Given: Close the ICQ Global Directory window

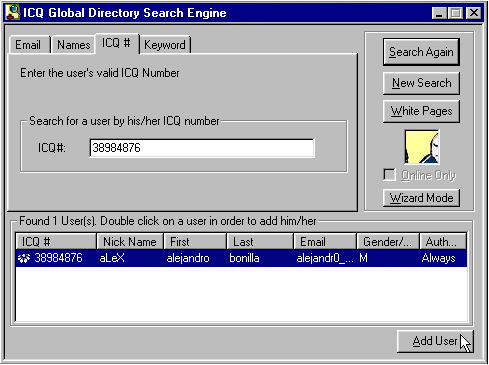Looking at the screenshot, I should tap(474, 13).
